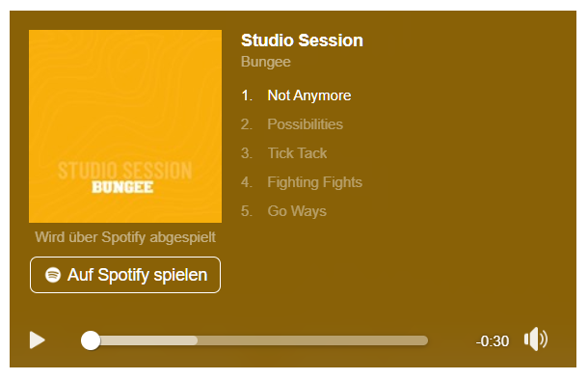Mute audio with the speaker icon
The image size is (588, 380).
point(536,339)
